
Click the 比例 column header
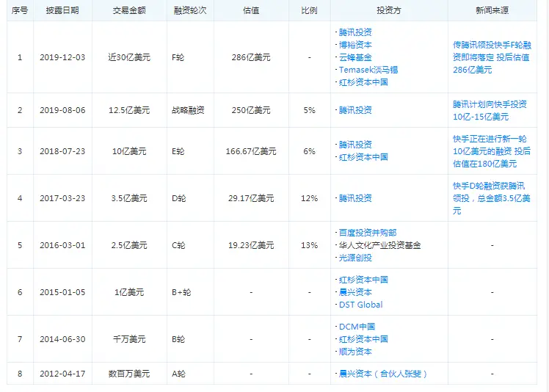pyautogui.click(x=309, y=10)
